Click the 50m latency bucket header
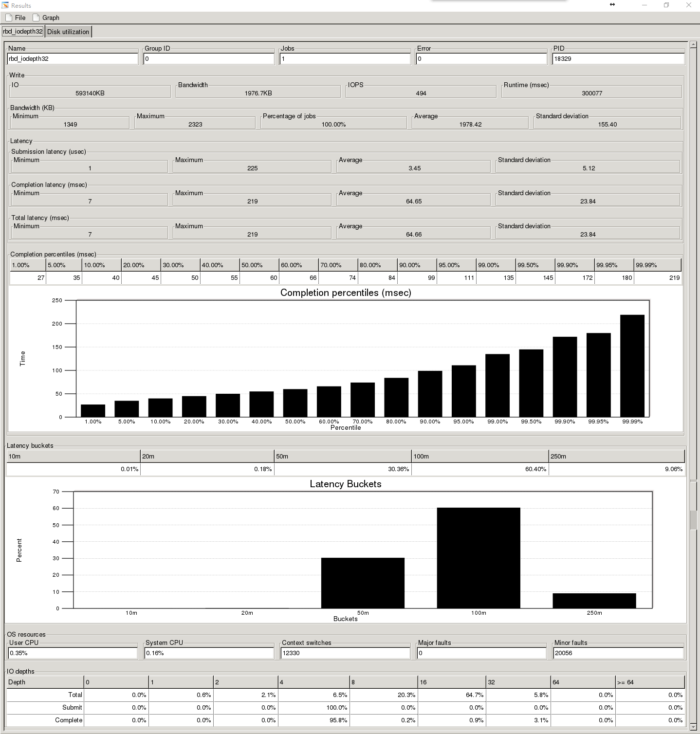700x734 pixels. [343, 456]
